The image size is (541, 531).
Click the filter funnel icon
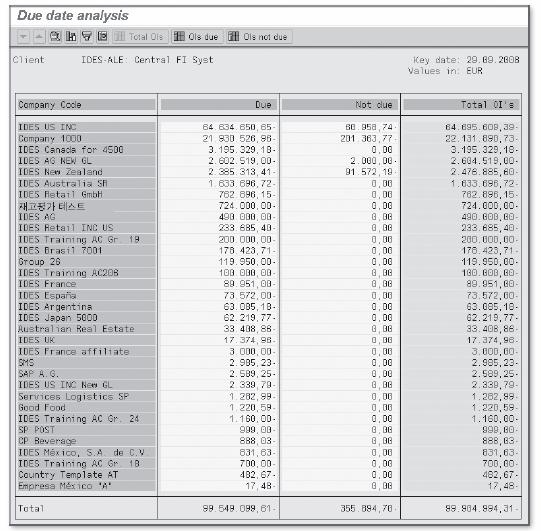pyautogui.click(x=87, y=36)
